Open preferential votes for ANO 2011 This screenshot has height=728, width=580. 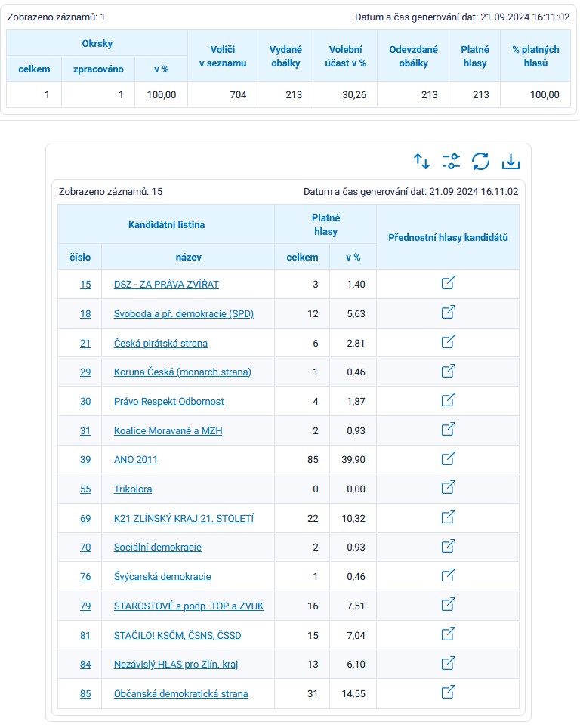pos(448,458)
